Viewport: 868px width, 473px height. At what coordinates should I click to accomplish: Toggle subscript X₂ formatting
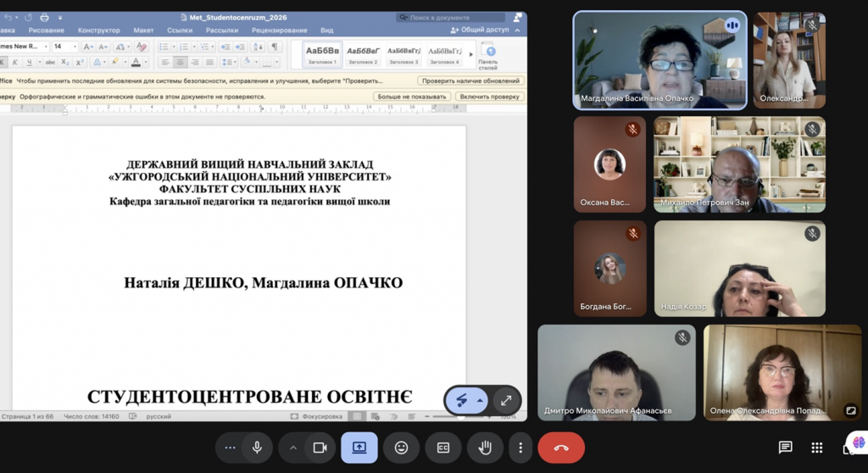coord(64,62)
